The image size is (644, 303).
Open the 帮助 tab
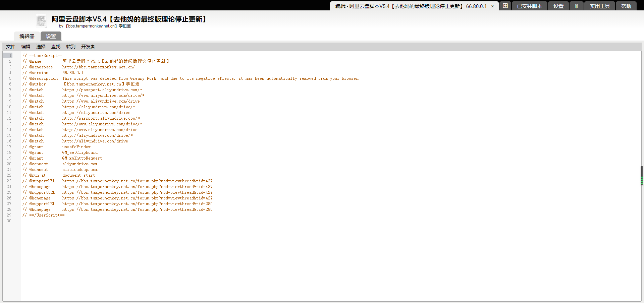point(626,6)
